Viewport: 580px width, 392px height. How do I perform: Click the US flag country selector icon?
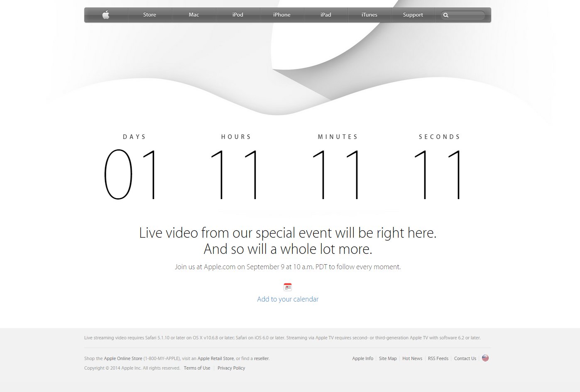(485, 358)
